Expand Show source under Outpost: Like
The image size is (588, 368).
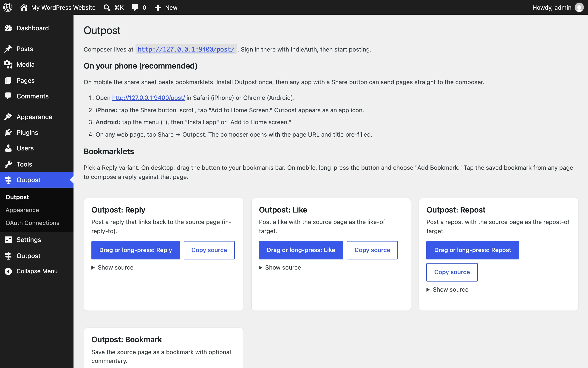[x=280, y=267]
